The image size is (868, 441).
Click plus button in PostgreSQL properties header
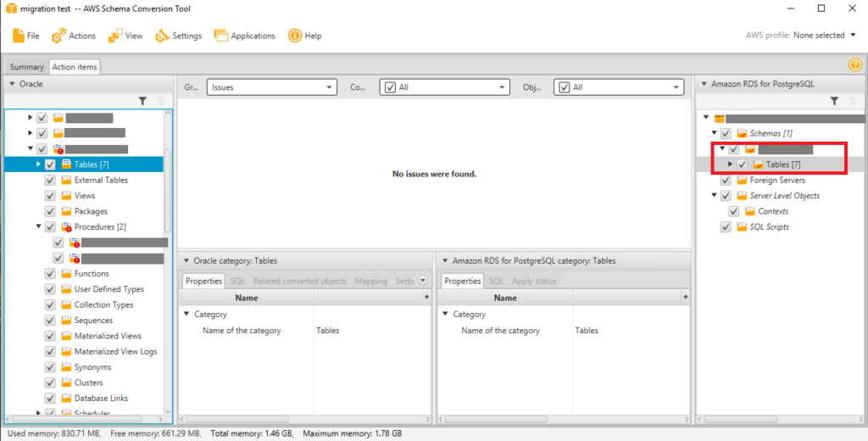[x=685, y=298]
